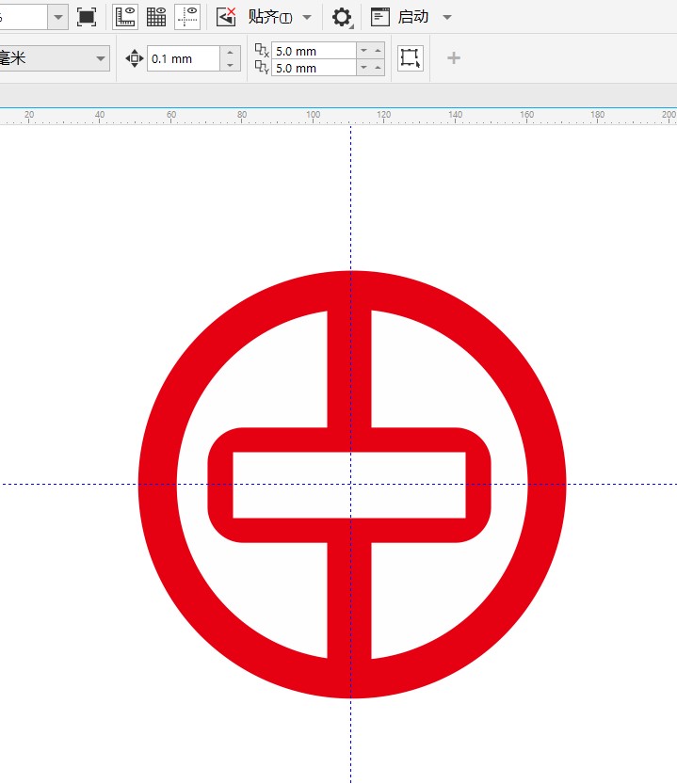
Task: Toggle the show grid button
Action: click(x=156, y=17)
